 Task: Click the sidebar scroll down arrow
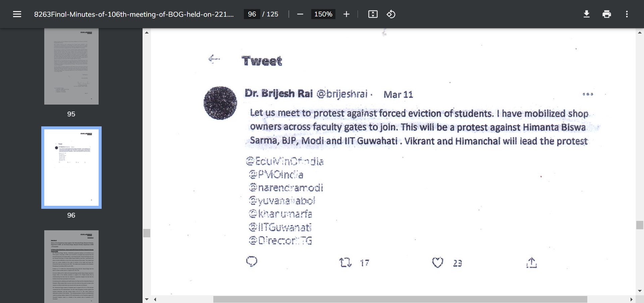[x=147, y=299]
